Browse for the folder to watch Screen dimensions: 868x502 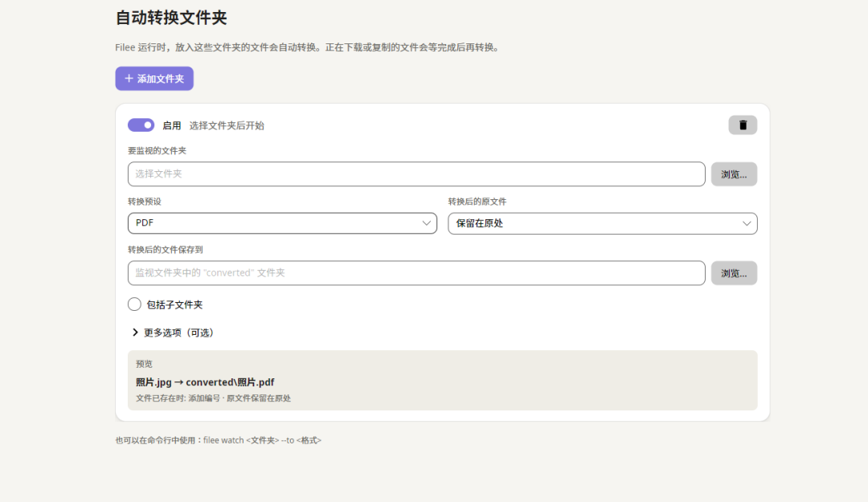[x=734, y=174]
